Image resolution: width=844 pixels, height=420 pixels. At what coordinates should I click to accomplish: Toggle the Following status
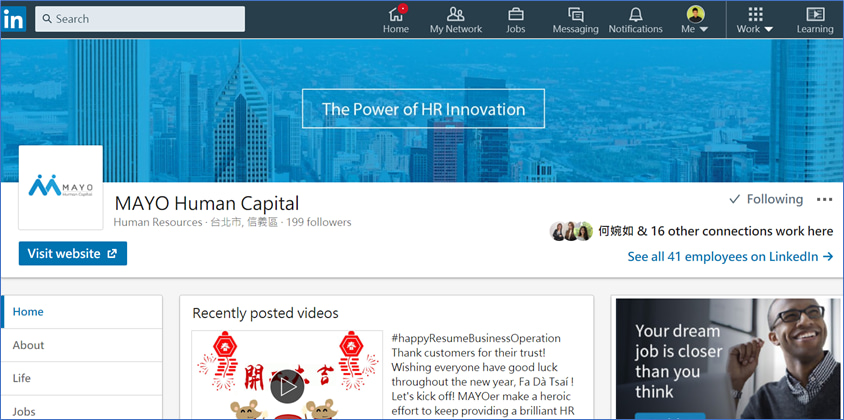pos(766,200)
